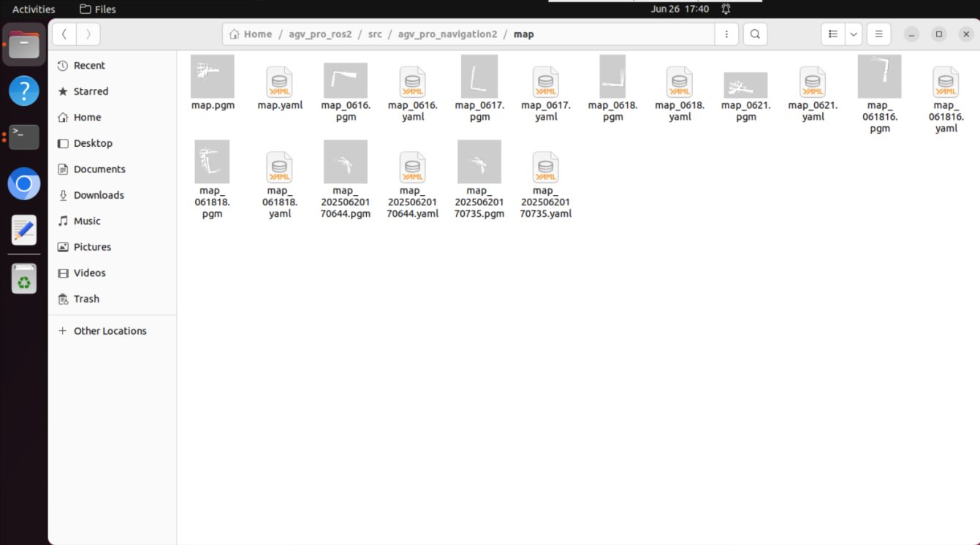Navigate to src breadcrumb
Screen dimensions: 980x545
click(x=375, y=34)
